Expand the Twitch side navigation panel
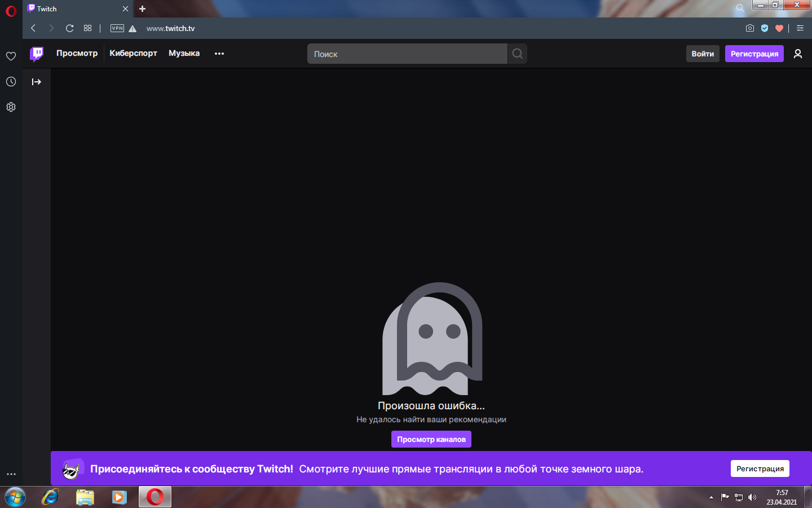 pyautogui.click(x=37, y=82)
